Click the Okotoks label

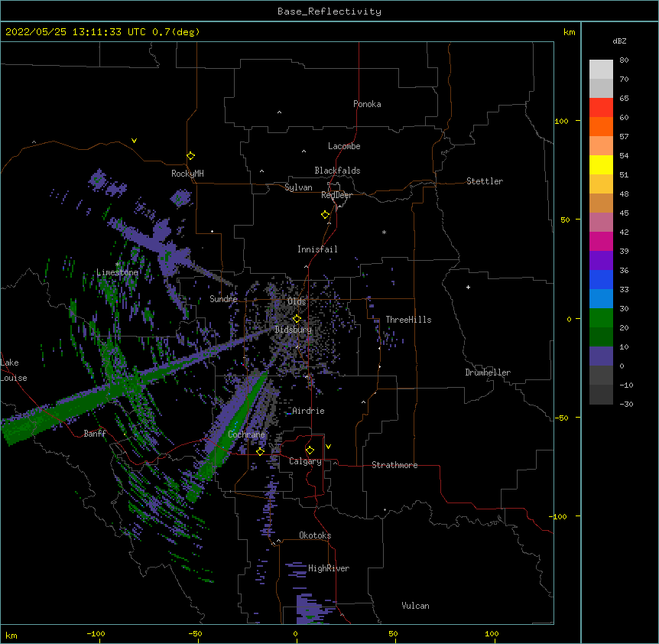pyautogui.click(x=315, y=535)
